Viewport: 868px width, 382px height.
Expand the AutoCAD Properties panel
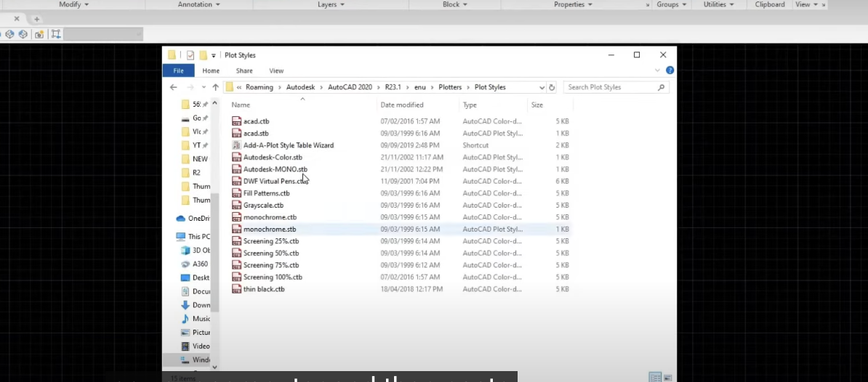pos(573,4)
